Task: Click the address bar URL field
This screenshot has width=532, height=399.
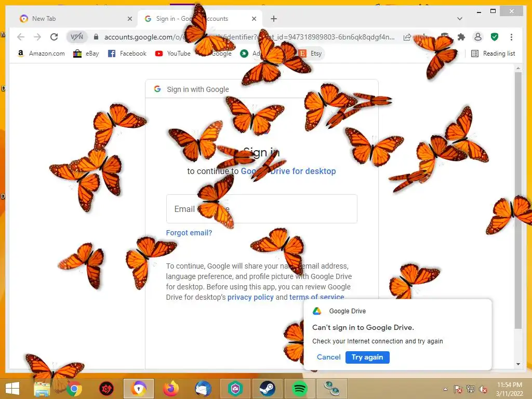Action: coord(249,37)
